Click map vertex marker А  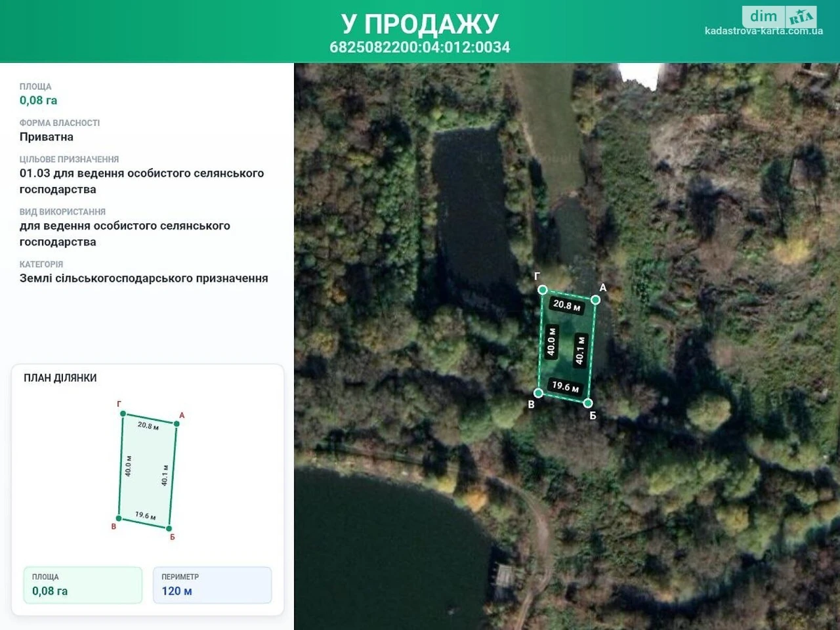click(595, 300)
